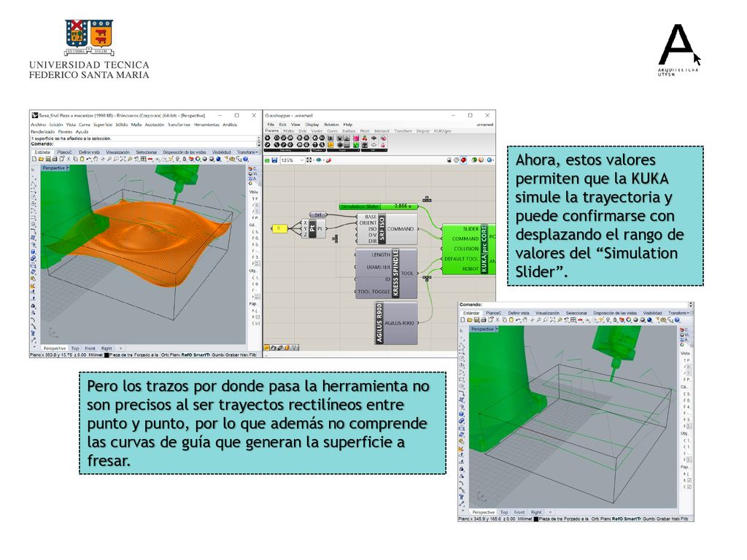
Task: Expand Input panel dropdown in Grasshopper ribbon
Action: click(358, 150)
